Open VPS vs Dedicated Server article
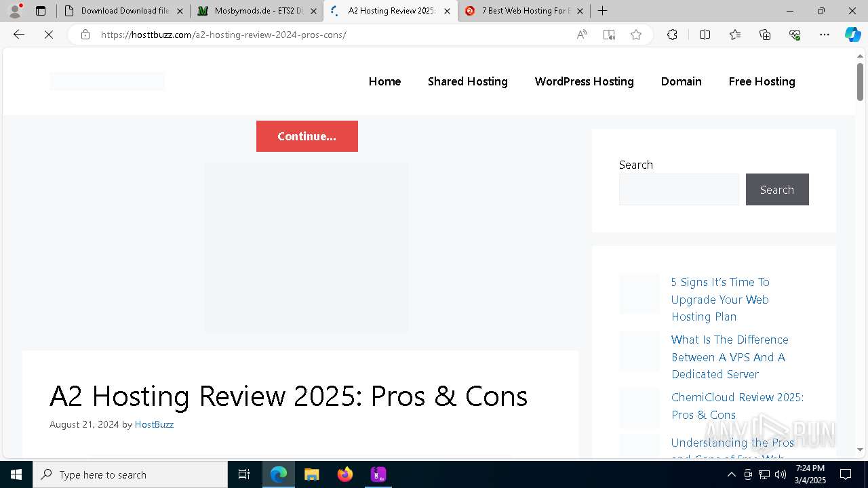The image size is (868, 488). (x=730, y=357)
